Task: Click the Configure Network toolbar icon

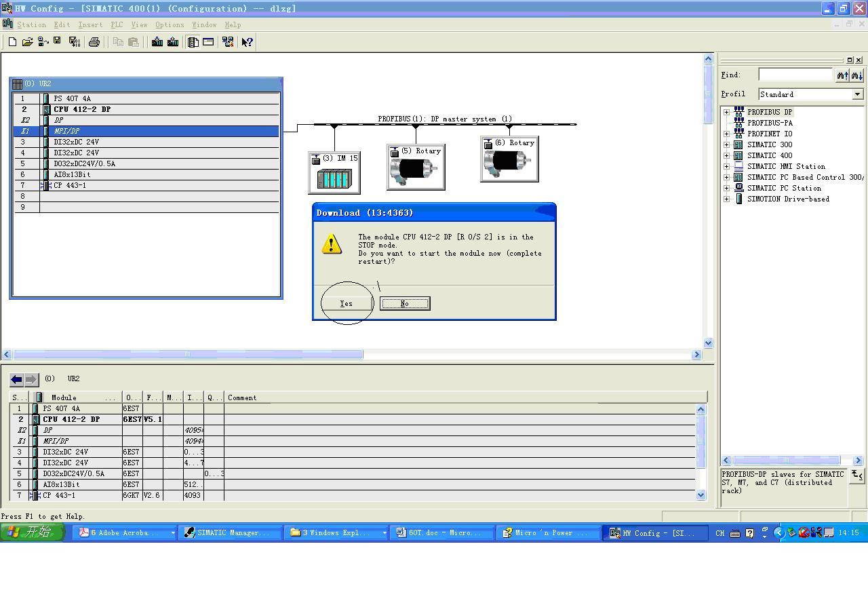Action: [228, 42]
